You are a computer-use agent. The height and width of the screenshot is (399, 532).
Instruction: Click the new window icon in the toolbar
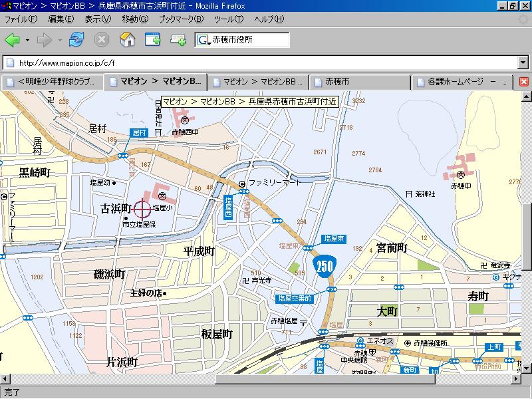(x=152, y=40)
